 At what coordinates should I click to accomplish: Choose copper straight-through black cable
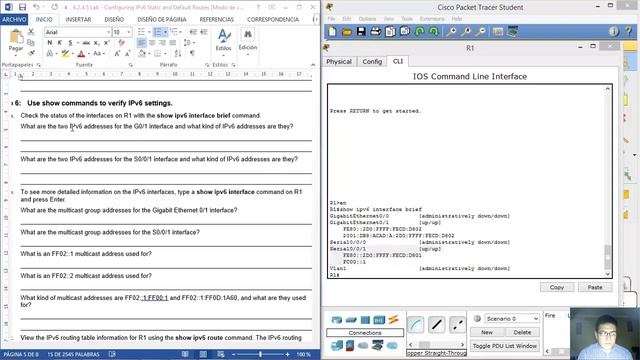[x=436, y=324]
